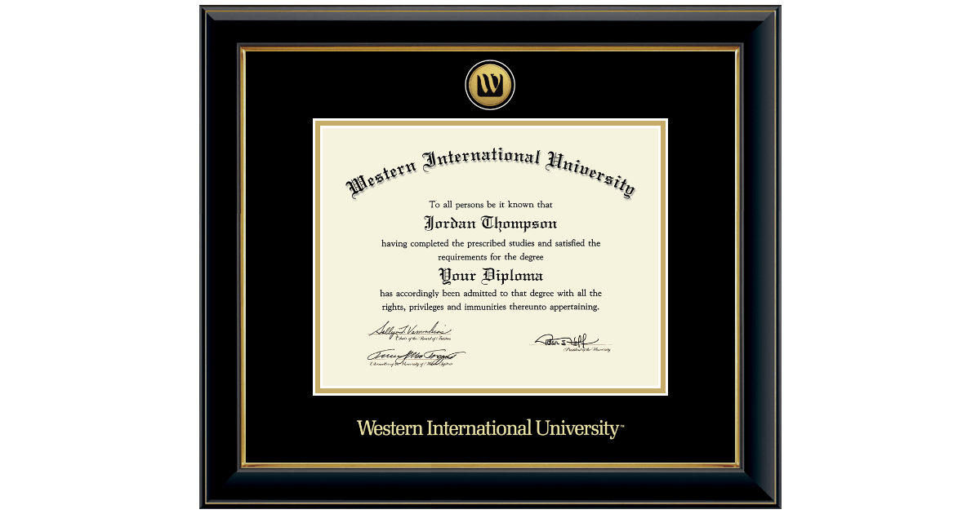The image size is (980, 514).
Task: Click the gold inner fillet bordering the diploma
Action: point(490,122)
